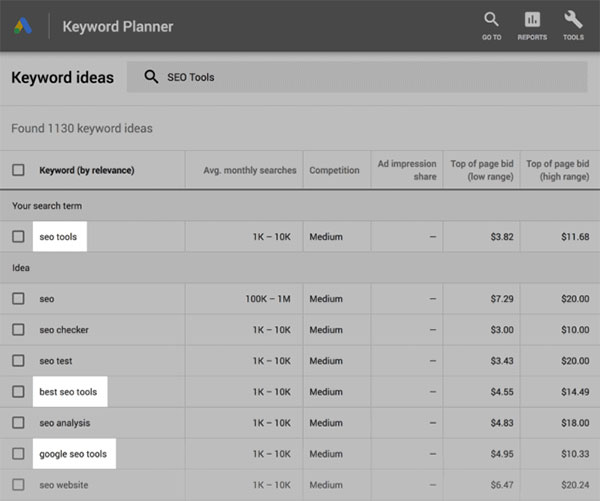Click the $18.00 high bid value

coord(575,423)
